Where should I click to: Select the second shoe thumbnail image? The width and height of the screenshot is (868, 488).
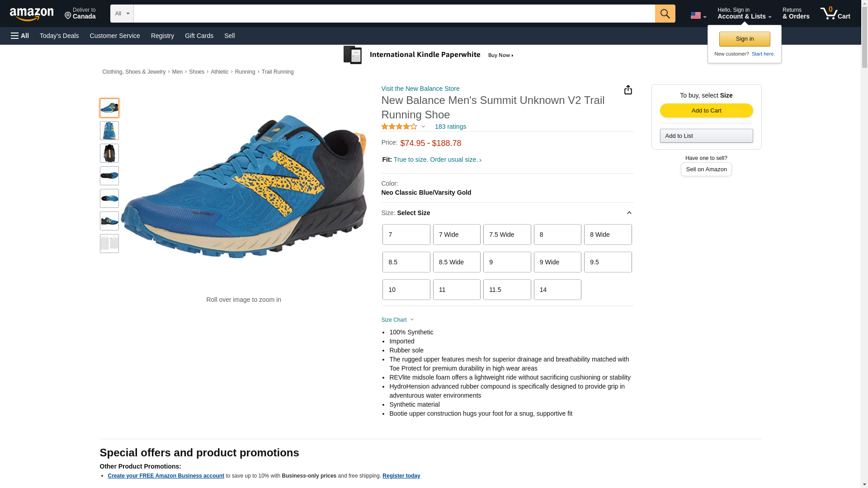pyautogui.click(x=109, y=131)
